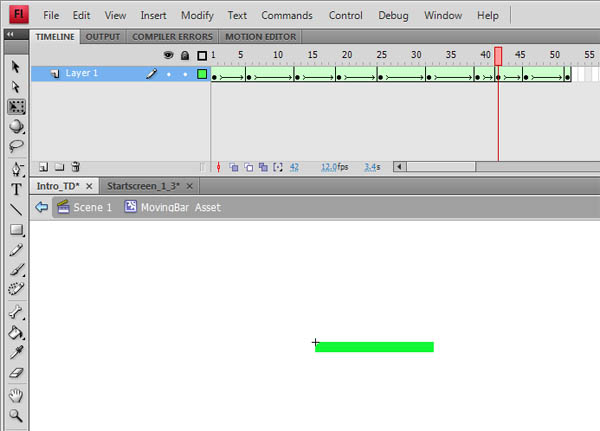Click the show-all-as-outlines square icon
The image size is (600, 431).
tap(202, 56)
